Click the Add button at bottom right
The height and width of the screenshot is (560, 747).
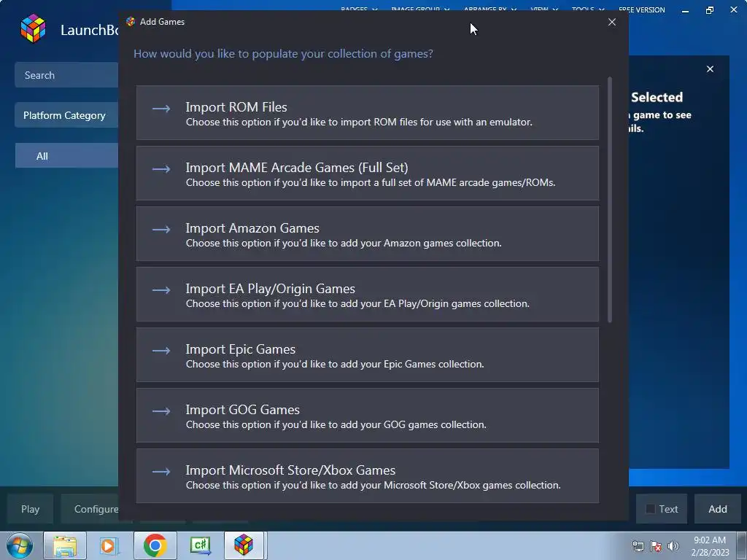tap(718, 509)
